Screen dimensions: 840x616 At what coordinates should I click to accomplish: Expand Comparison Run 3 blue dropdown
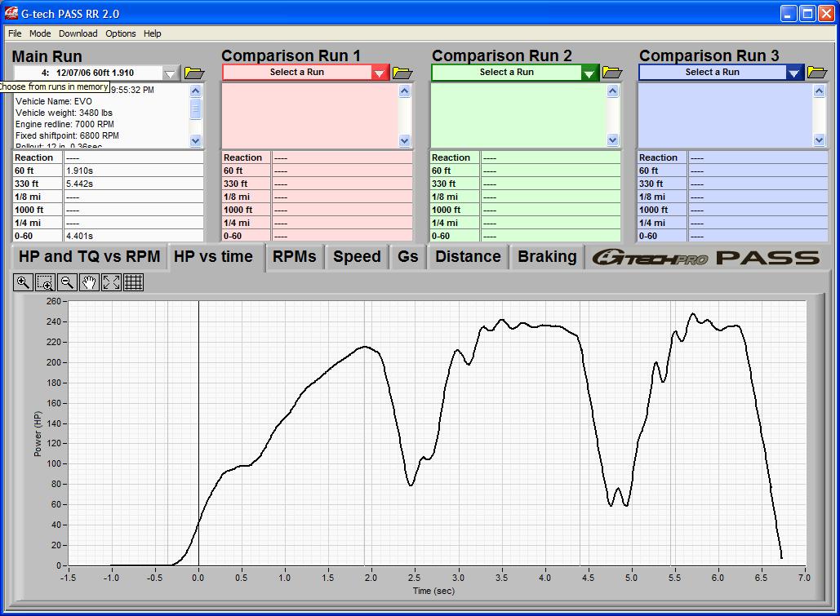[x=794, y=73]
